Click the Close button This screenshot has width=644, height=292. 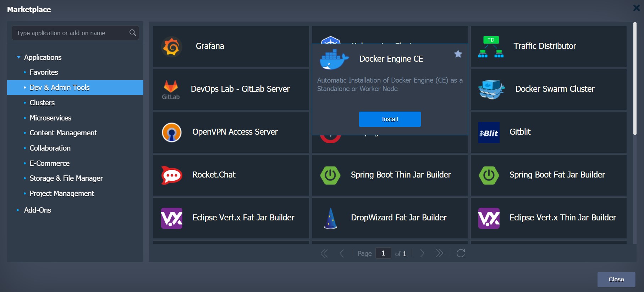point(616,279)
